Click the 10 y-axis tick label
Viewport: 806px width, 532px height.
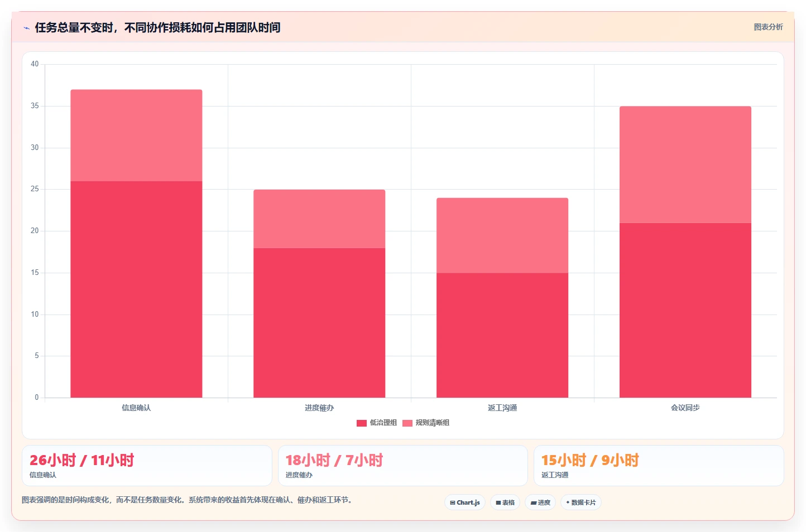[x=35, y=315]
